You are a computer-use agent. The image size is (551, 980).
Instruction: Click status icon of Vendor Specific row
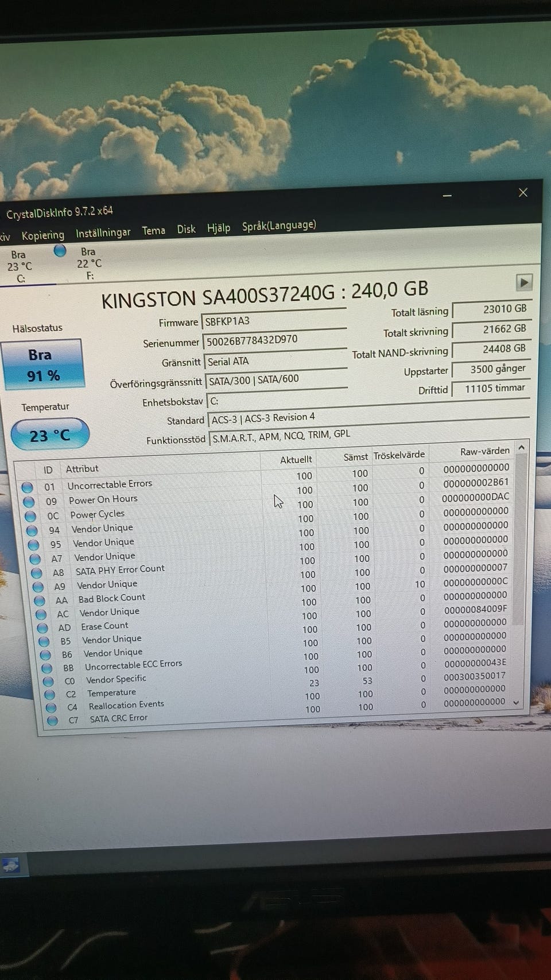pos(48,681)
